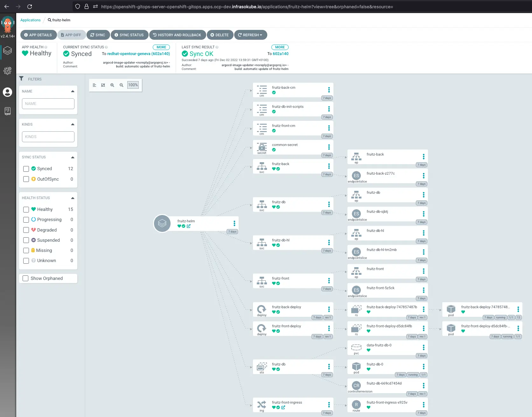Open the settings gears icon in sidebar
The image size is (532, 417).
coord(7,71)
